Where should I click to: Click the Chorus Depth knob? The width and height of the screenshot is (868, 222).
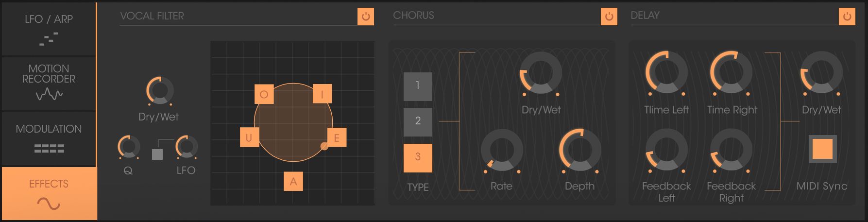click(580, 150)
